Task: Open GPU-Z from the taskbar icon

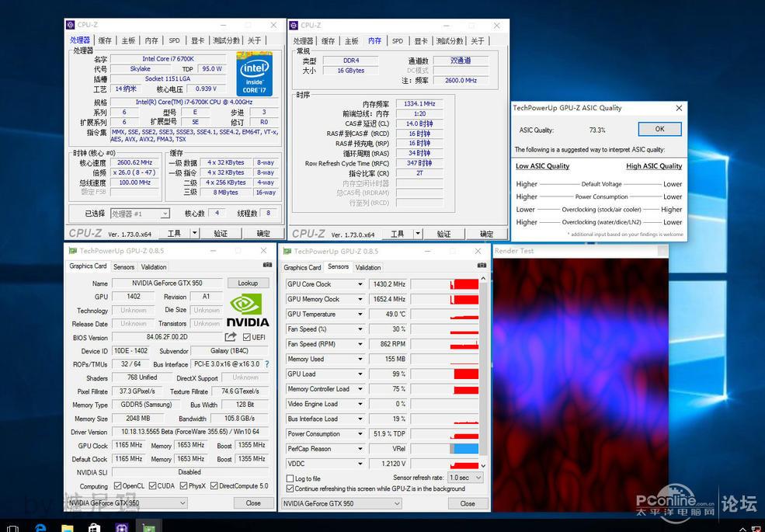Action: [x=148, y=525]
